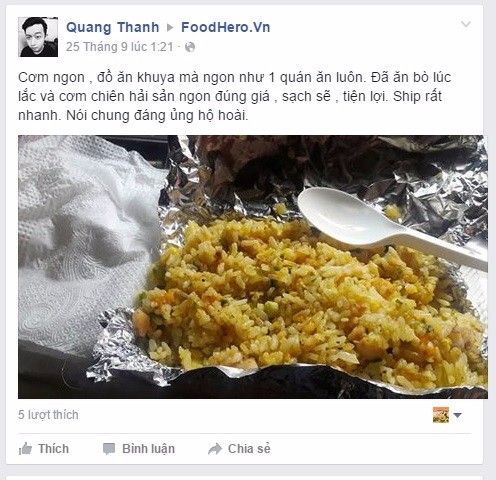Open Quang Thanh's profile picture
496x480 pixels.
(x=38, y=37)
